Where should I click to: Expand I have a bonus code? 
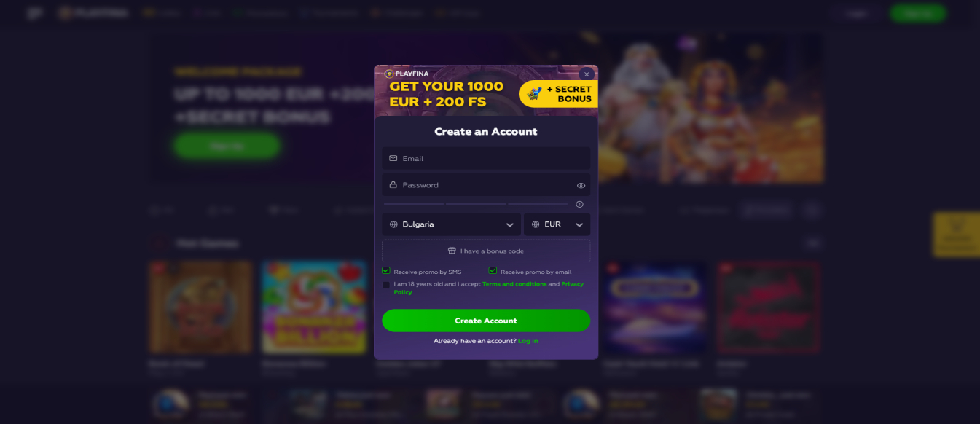point(486,251)
